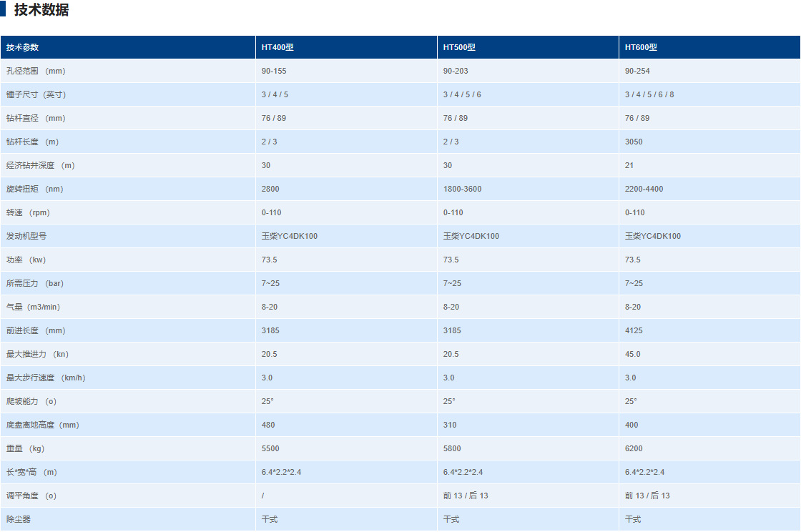
Task: Click the 310 ground clearance value
Action: (x=450, y=425)
